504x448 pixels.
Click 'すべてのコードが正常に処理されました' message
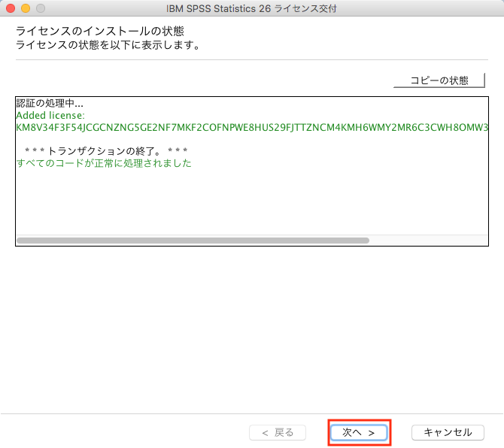pos(104,163)
